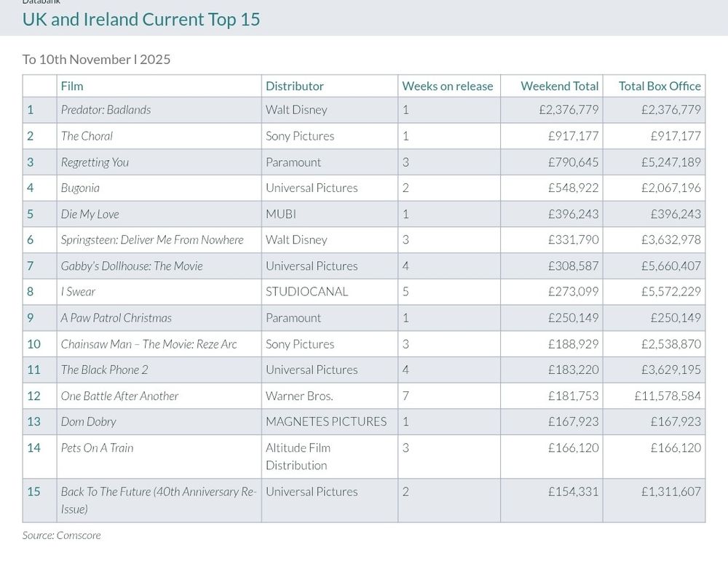Click rank number 15
The height and width of the screenshot is (574, 728).
tap(33, 492)
